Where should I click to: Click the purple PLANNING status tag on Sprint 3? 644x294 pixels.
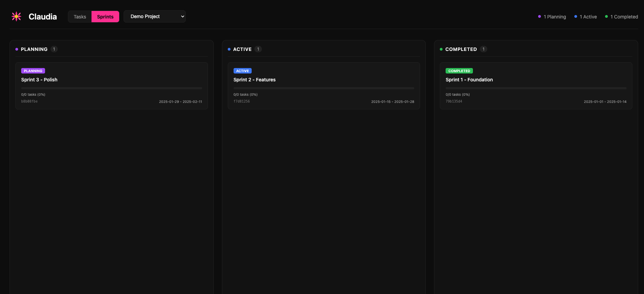[x=33, y=71]
